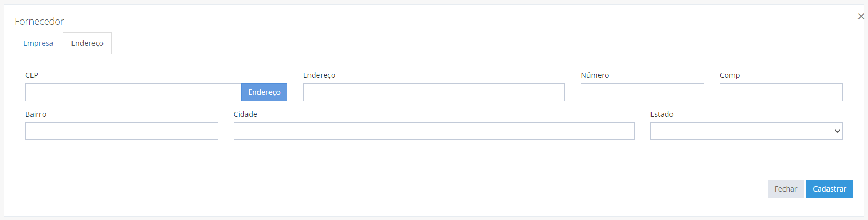Click the Comp input field
The height and width of the screenshot is (220, 868).
click(x=781, y=92)
